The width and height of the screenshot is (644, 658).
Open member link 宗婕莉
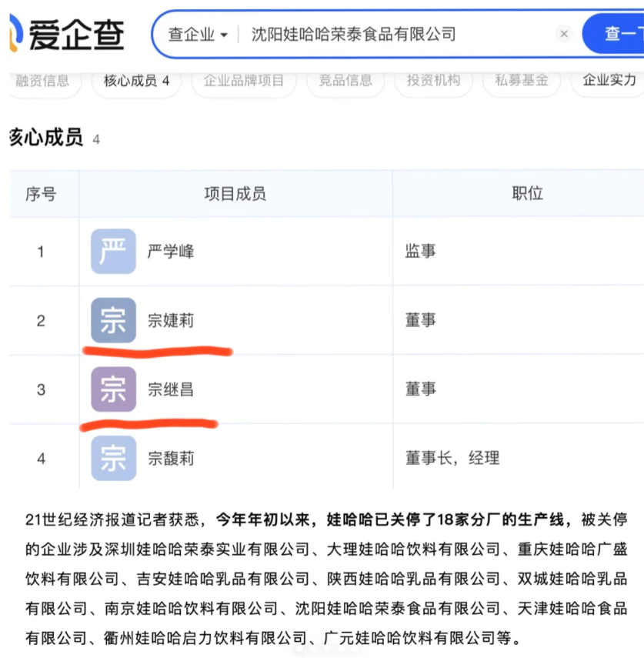pos(171,321)
